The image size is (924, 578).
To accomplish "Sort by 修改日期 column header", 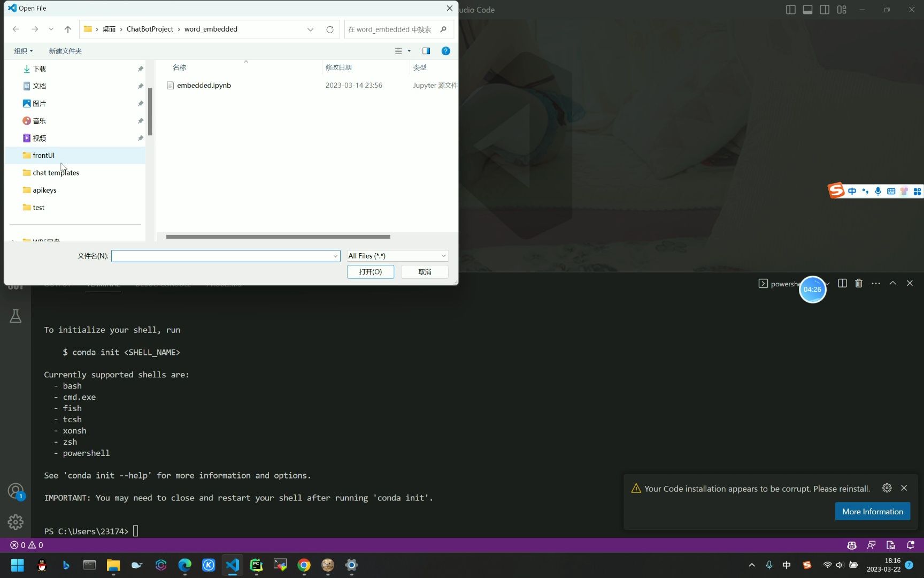I will (x=338, y=67).
